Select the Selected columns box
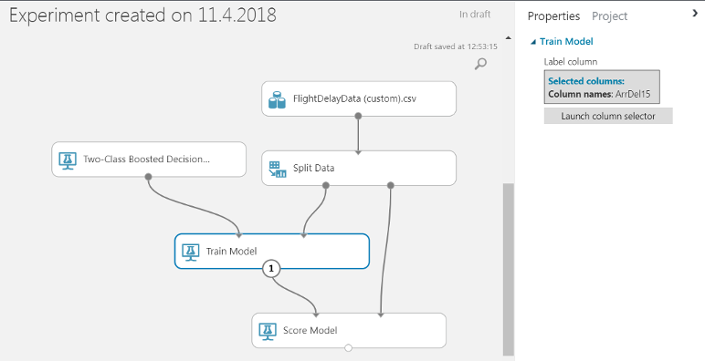This screenshot has height=361, width=705. click(602, 87)
